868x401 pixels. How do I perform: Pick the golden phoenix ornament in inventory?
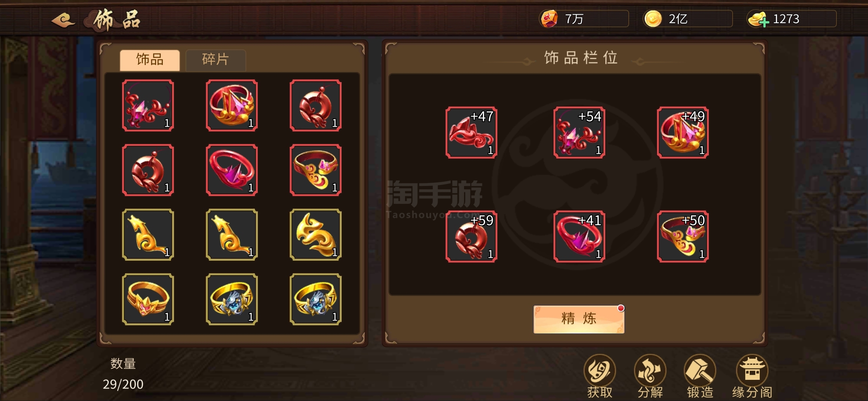[316, 235]
